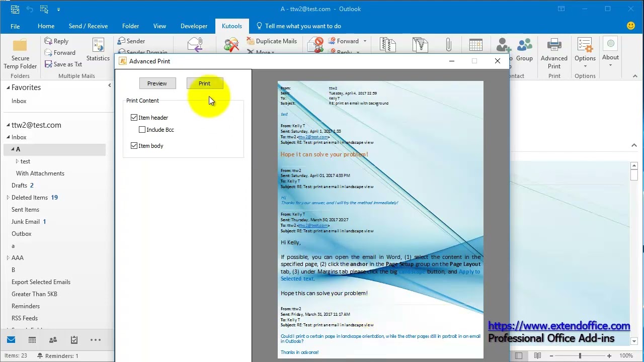Open the Outbox folder

point(22,234)
